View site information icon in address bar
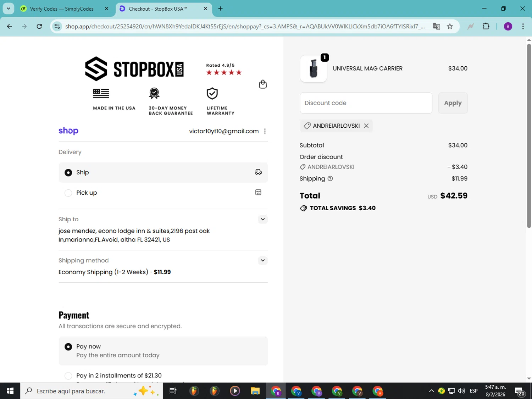Screen dimensions: 532x399 tap(57, 26)
